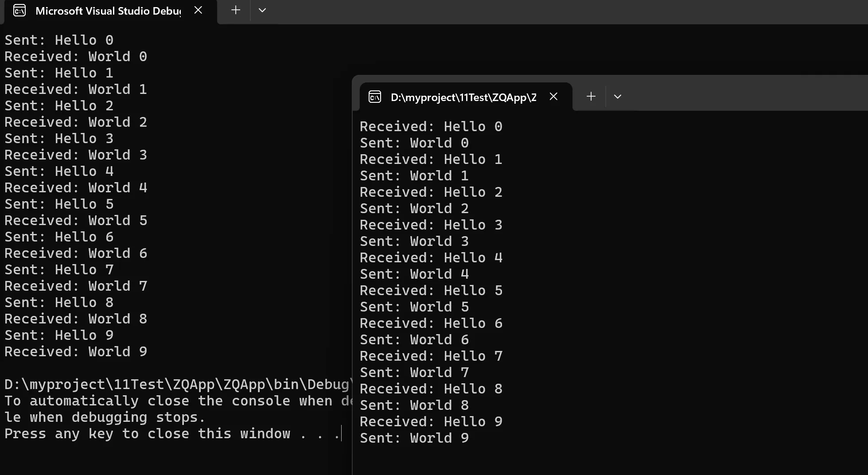Open a new tab in the Visual Studio Debug window

click(236, 10)
